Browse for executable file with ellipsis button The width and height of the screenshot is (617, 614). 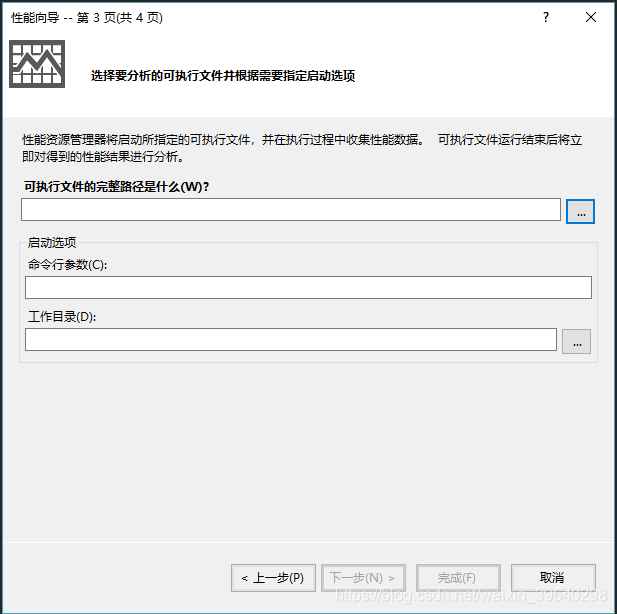pyautogui.click(x=580, y=212)
